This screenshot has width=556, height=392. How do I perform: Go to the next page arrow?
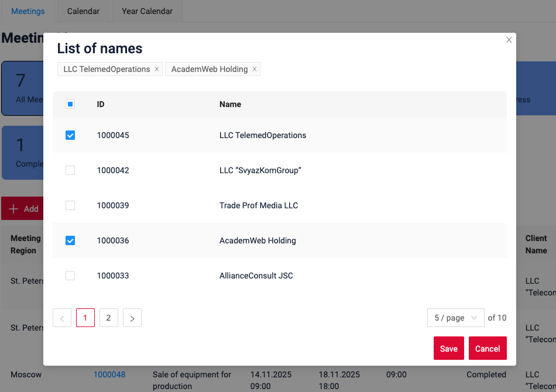132,318
